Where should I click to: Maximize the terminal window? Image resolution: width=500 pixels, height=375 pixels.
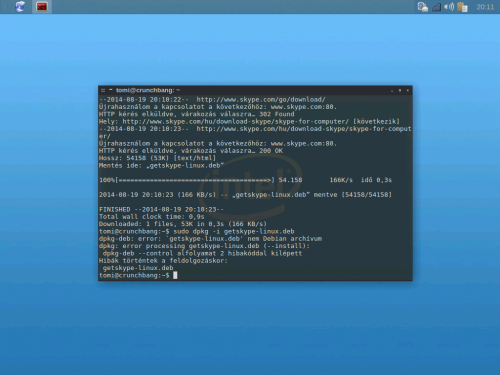tap(400, 90)
